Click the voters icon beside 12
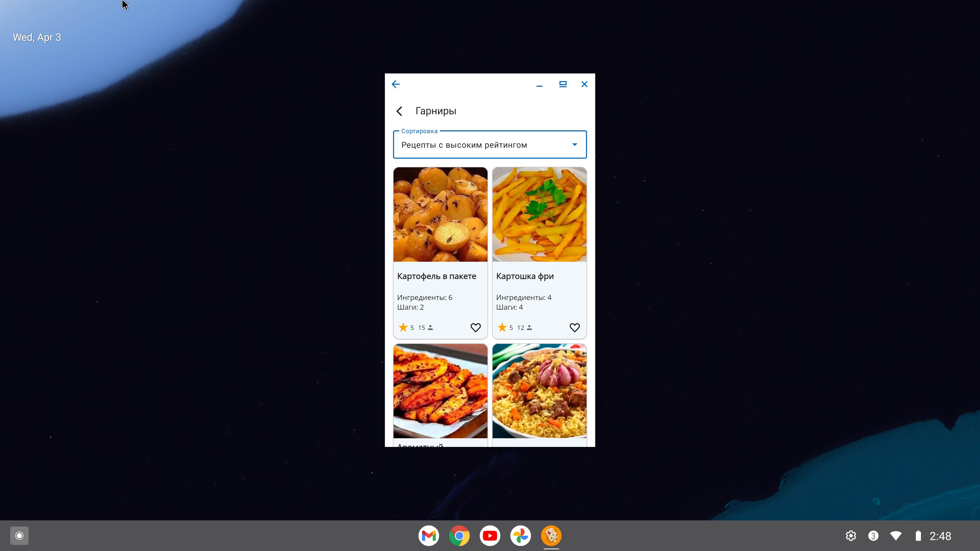This screenshot has width=980, height=551. (529, 327)
